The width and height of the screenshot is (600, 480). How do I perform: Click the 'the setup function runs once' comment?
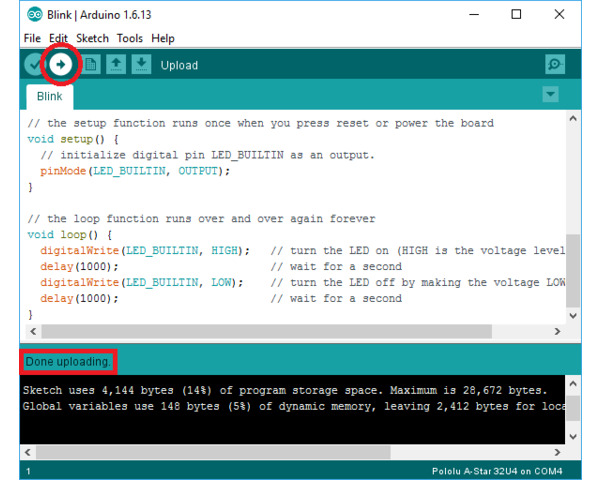tap(261, 123)
